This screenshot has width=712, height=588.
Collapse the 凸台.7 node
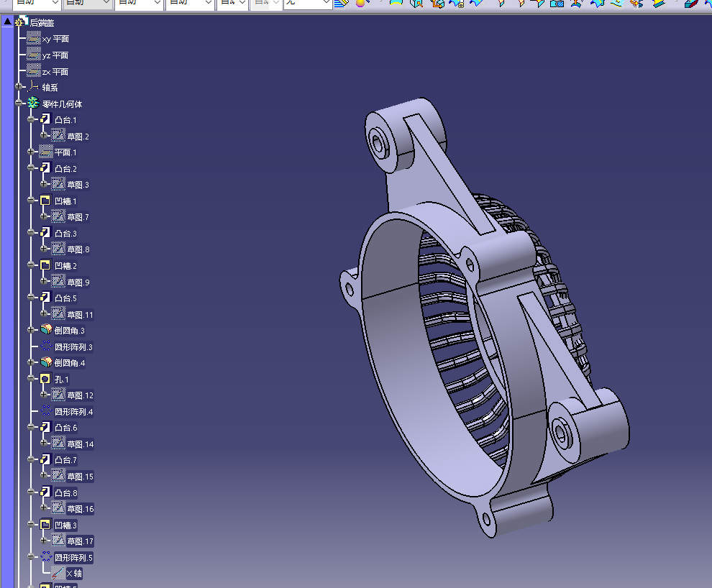pos(31,459)
